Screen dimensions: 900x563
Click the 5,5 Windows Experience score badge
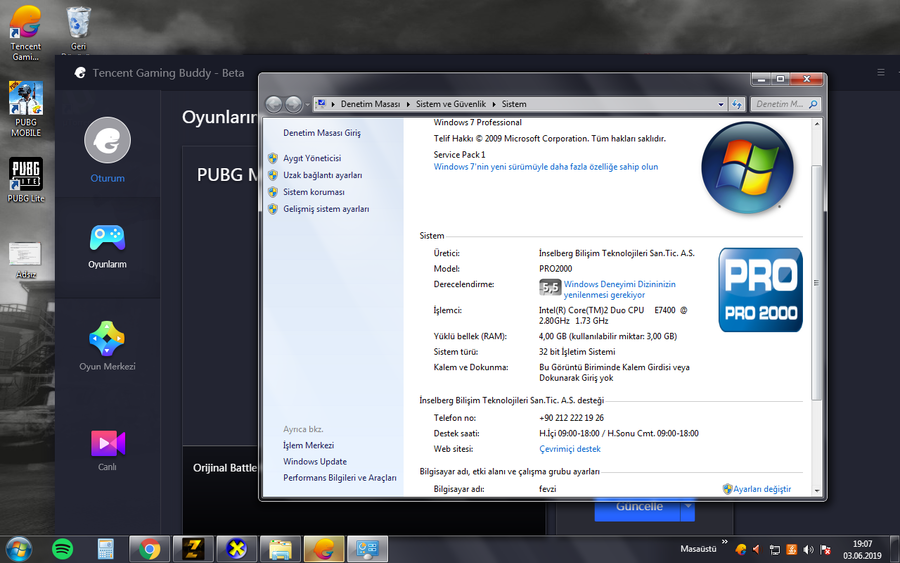(x=550, y=287)
